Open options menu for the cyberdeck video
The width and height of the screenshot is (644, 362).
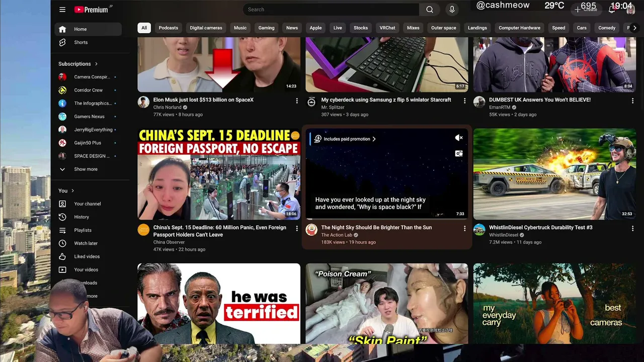pos(464,101)
